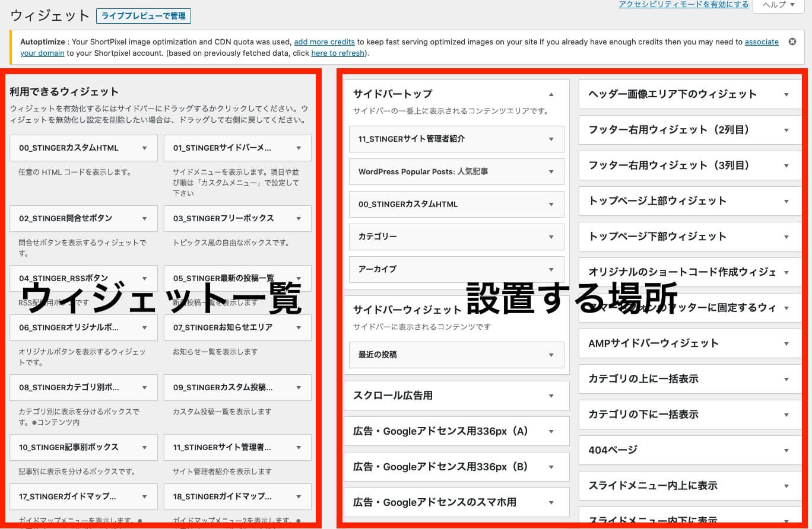
Task: Expand the アーカイブ widget
Action: [551, 269]
